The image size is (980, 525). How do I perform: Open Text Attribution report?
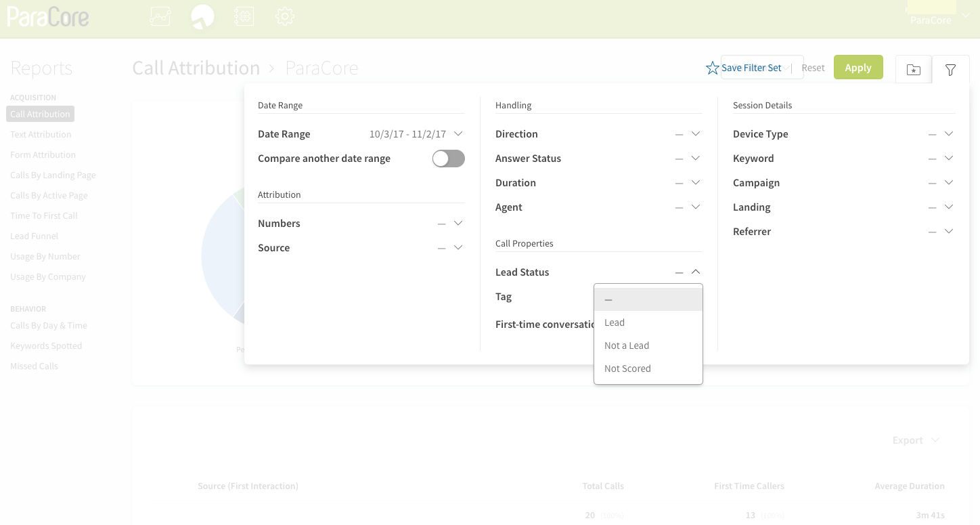click(41, 134)
